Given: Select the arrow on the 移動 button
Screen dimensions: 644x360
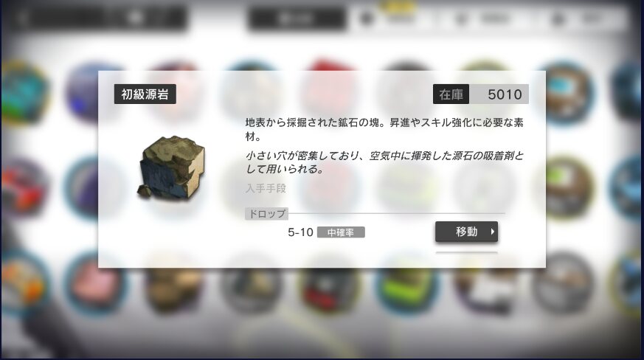Looking at the screenshot, I should [493, 232].
